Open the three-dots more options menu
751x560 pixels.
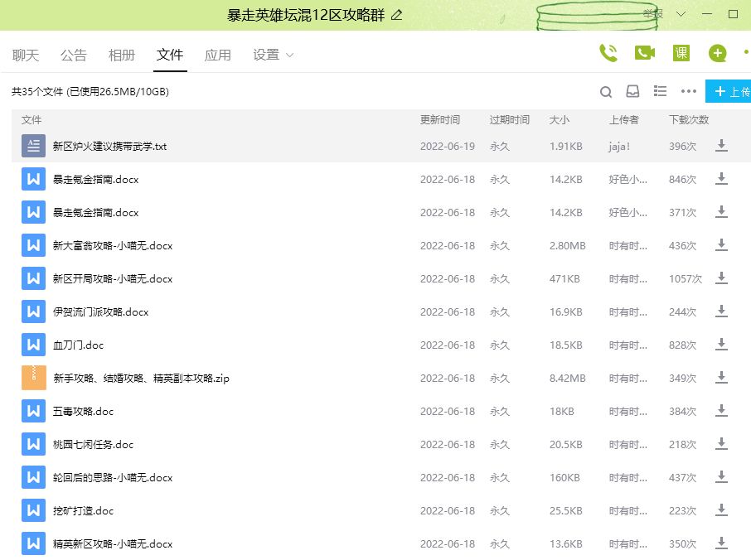[688, 92]
